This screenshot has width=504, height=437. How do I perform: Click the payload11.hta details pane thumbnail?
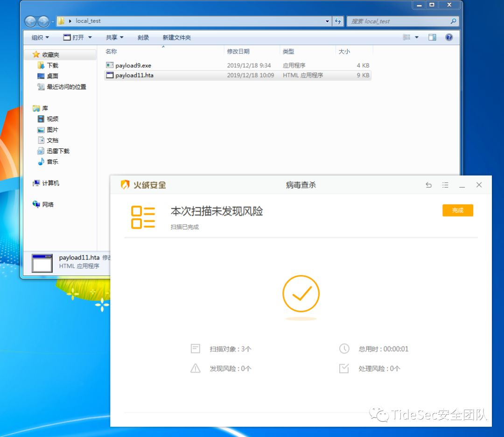pyautogui.click(x=42, y=263)
